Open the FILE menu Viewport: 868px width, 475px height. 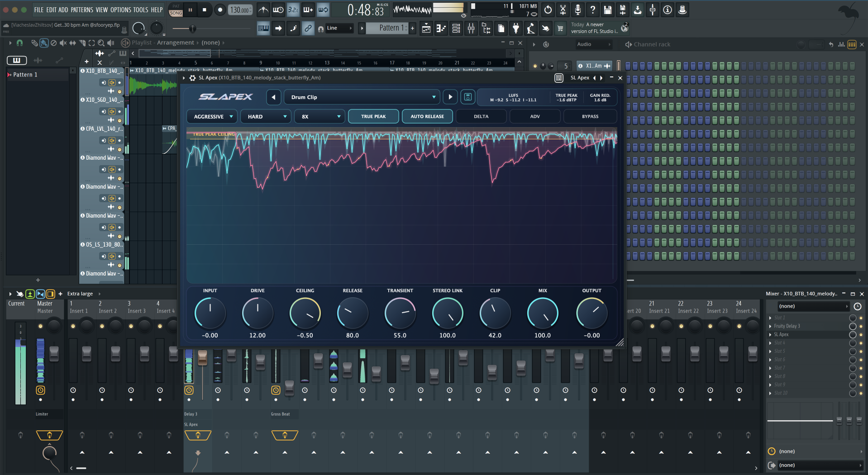tap(39, 9)
